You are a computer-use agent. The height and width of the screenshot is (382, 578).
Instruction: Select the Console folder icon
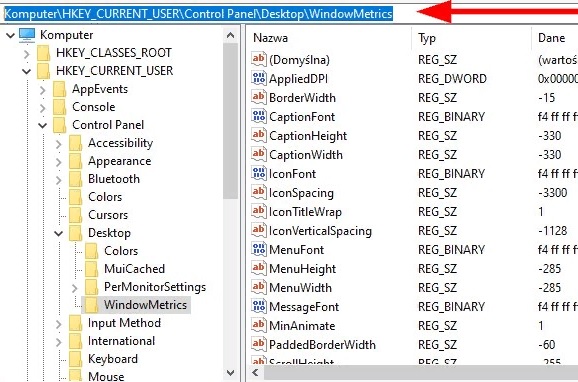pos(59,107)
